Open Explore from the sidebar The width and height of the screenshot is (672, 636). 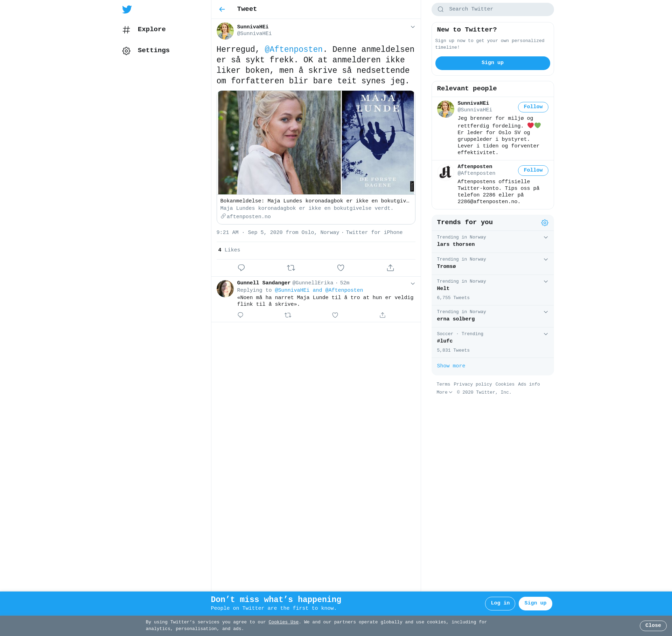[144, 29]
